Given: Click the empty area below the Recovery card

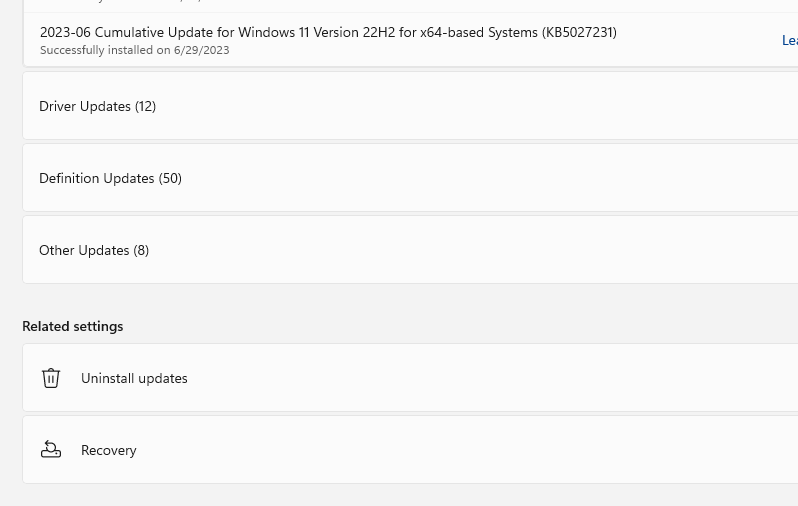Looking at the screenshot, I should (x=400, y=495).
